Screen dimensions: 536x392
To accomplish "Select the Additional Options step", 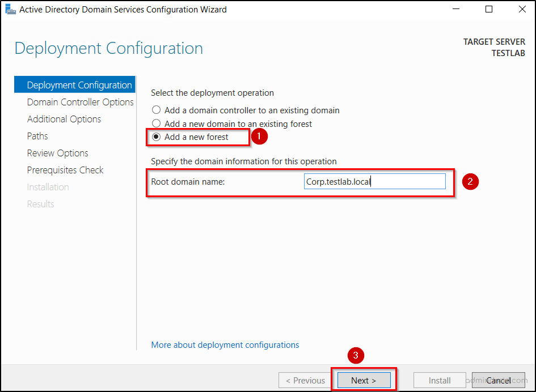I will (64, 119).
